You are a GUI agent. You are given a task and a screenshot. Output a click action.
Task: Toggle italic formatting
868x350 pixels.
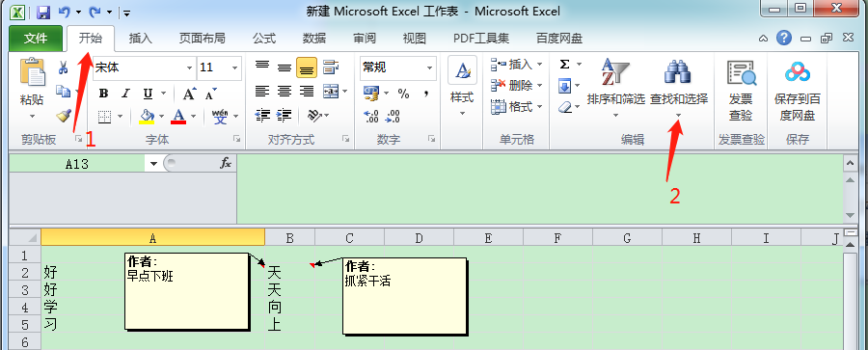tap(125, 94)
